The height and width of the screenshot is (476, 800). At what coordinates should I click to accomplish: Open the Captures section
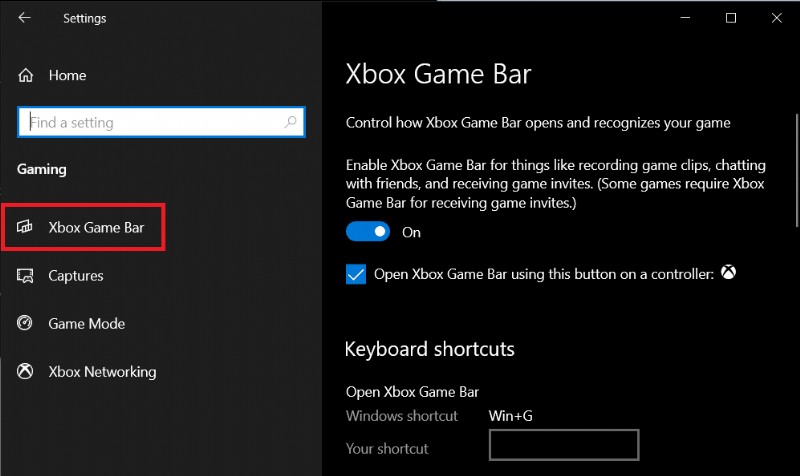click(x=76, y=276)
